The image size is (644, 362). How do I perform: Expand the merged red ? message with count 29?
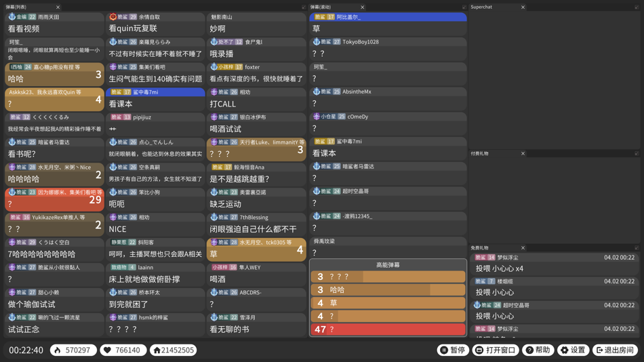54,199
